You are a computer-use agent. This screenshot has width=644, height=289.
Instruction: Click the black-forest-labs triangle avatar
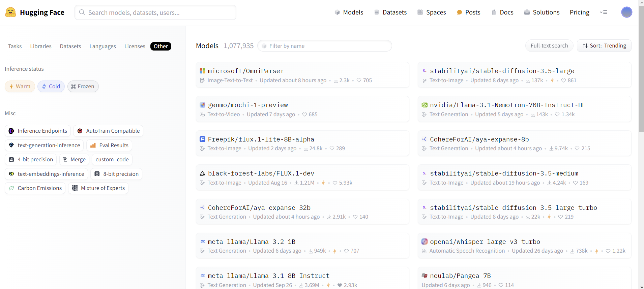pos(203,173)
